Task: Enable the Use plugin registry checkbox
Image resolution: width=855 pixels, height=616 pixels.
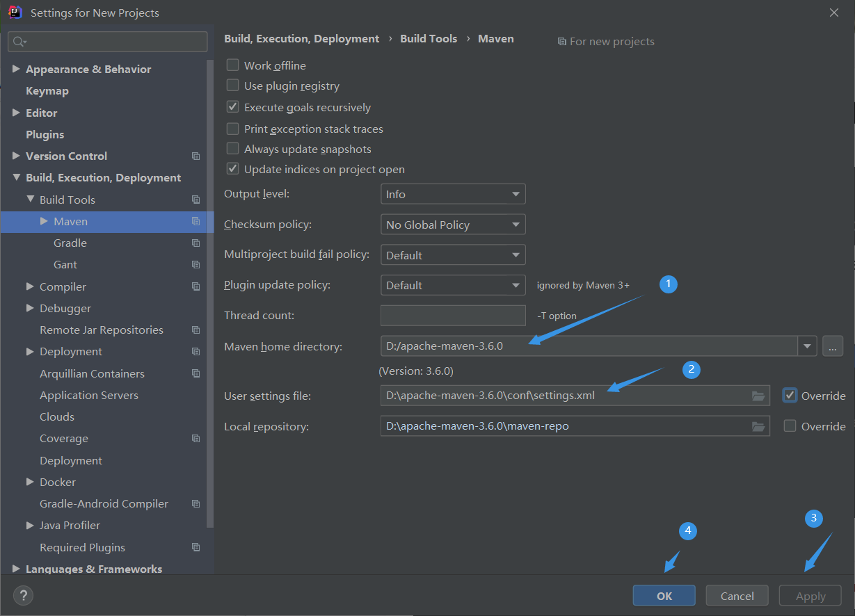Action: (x=233, y=86)
